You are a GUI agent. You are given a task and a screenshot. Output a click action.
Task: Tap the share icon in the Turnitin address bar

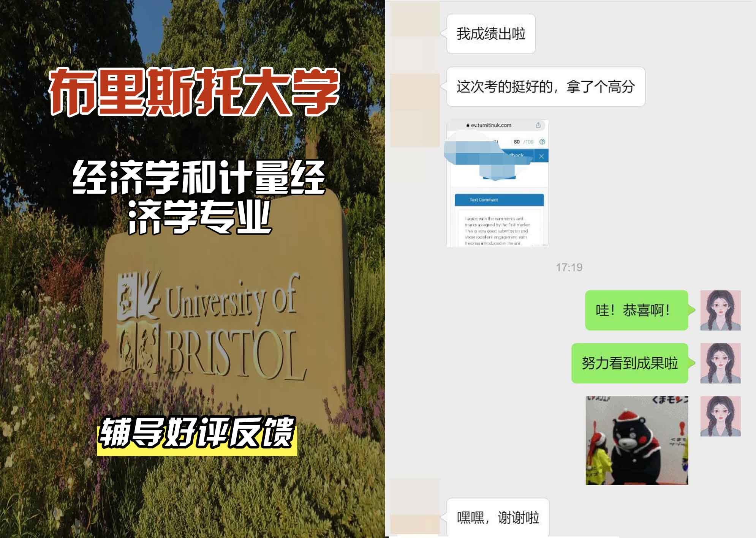click(538, 124)
